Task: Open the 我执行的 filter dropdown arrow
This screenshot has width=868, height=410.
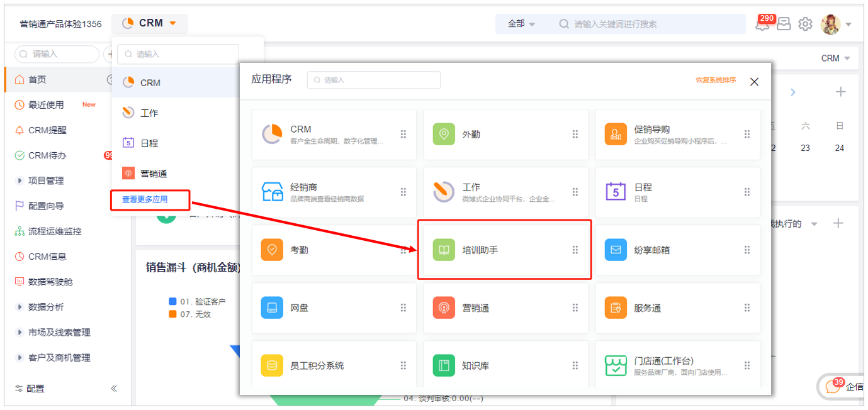Action: [x=814, y=224]
